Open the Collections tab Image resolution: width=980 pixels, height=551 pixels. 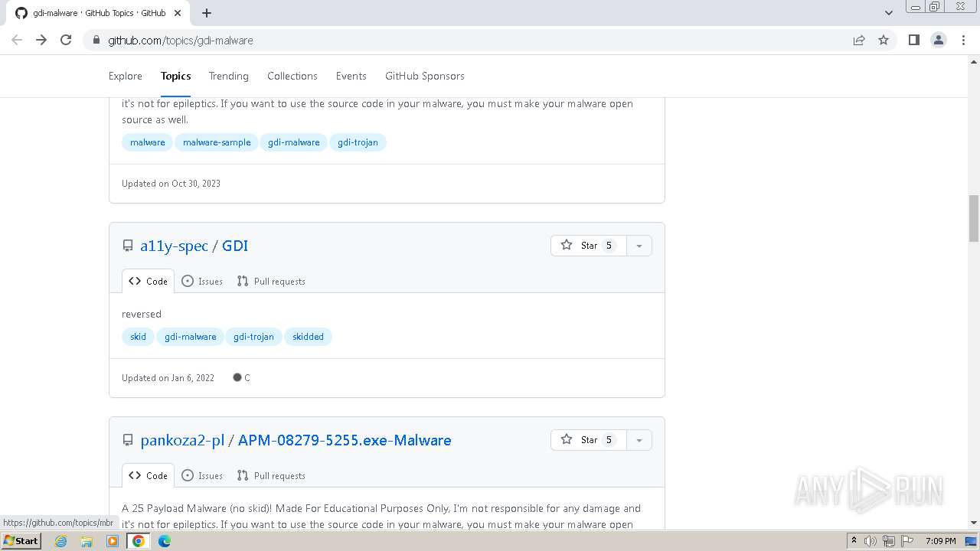[x=292, y=76]
